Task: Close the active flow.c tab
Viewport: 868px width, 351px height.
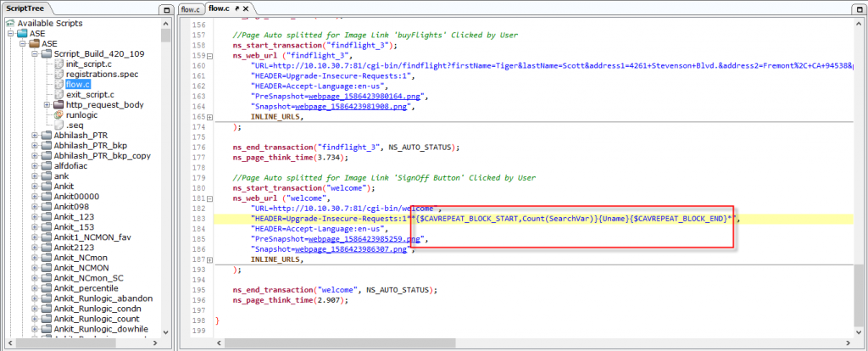Action: [245, 8]
